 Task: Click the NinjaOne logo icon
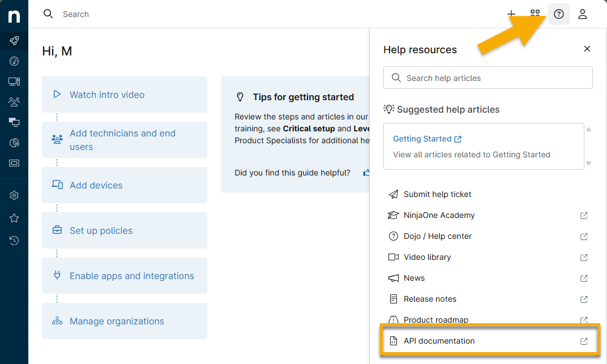pyautogui.click(x=14, y=16)
